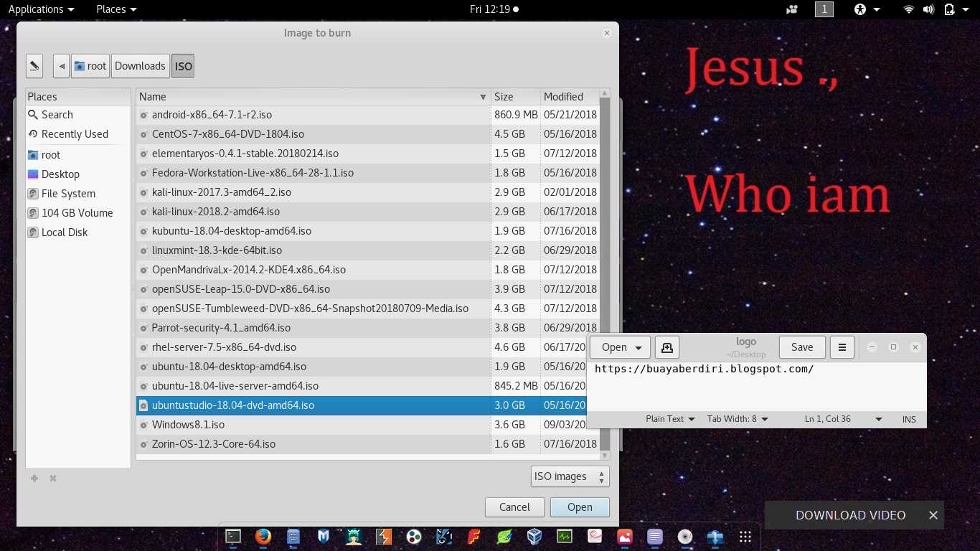This screenshot has height=551, width=980.
Task: Select android-x86_64-7.1-r2.iso
Action: tap(368, 115)
